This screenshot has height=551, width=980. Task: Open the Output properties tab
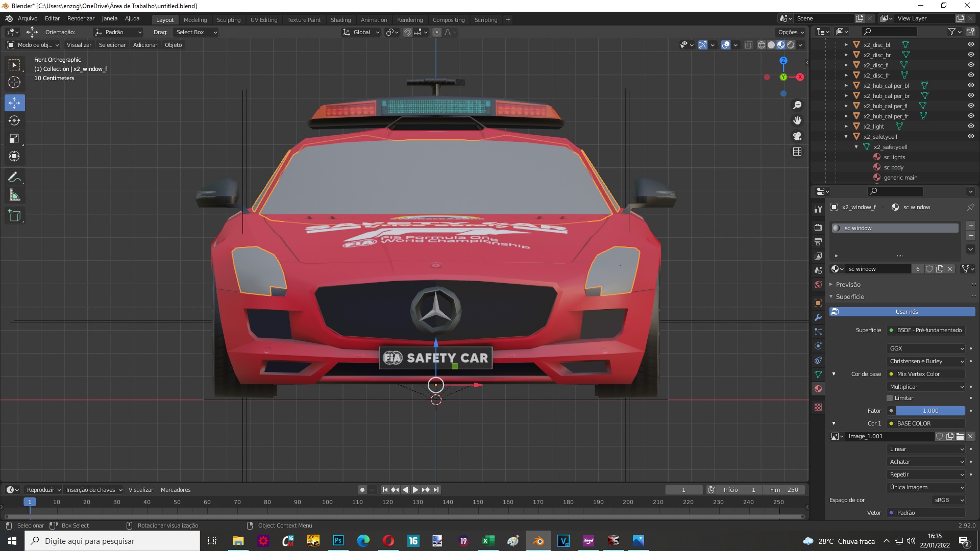pyautogui.click(x=818, y=241)
